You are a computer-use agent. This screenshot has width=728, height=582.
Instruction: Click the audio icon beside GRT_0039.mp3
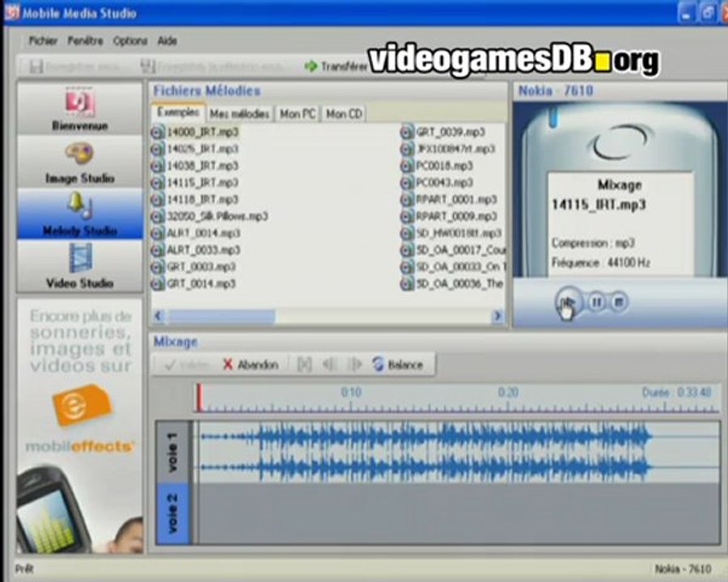pyautogui.click(x=407, y=133)
